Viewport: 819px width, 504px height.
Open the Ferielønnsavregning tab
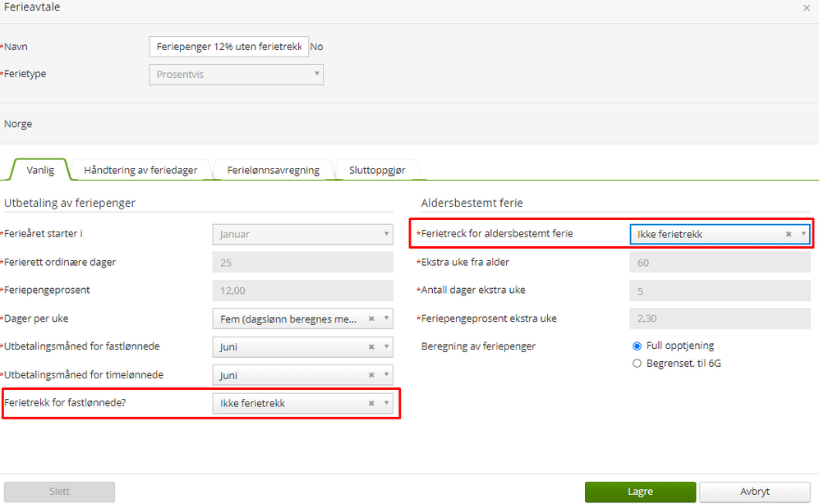273,170
